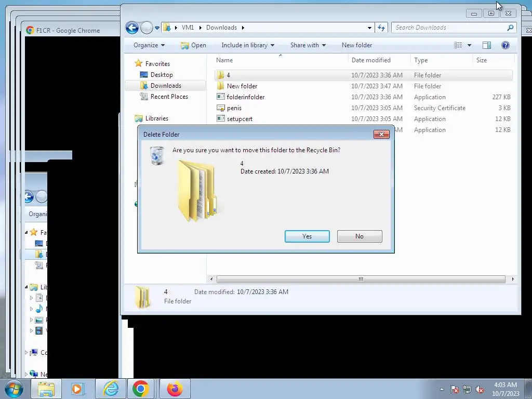This screenshot has width=532, height=399.
Task: Click the horizontal scrollbar thumb in file list
Action: [x=361, y=279]
